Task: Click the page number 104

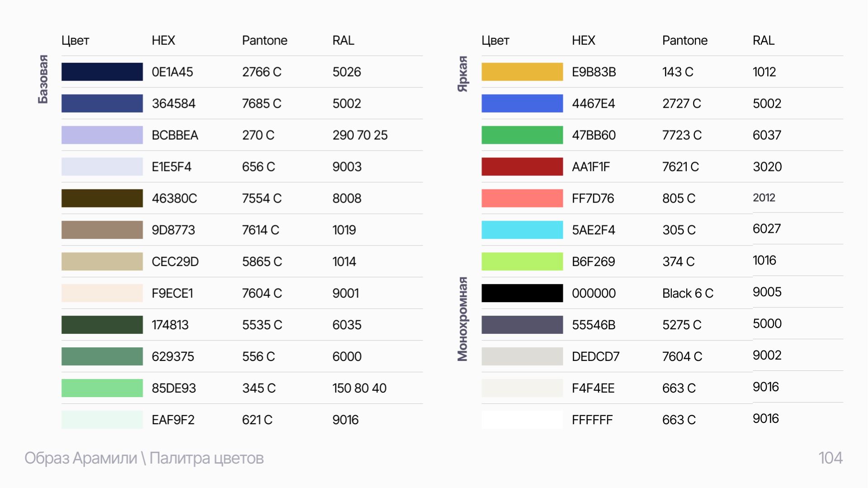Action: [x=830, y=458]
